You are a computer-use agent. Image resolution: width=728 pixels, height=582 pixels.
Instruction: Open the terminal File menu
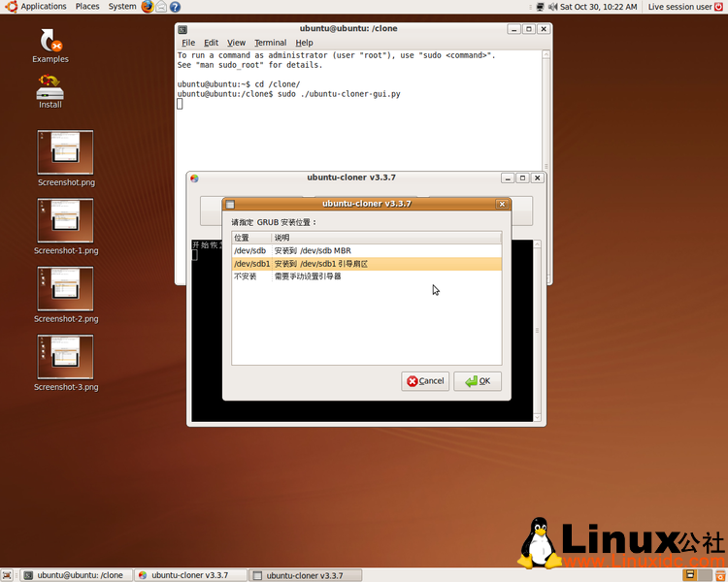188,43
